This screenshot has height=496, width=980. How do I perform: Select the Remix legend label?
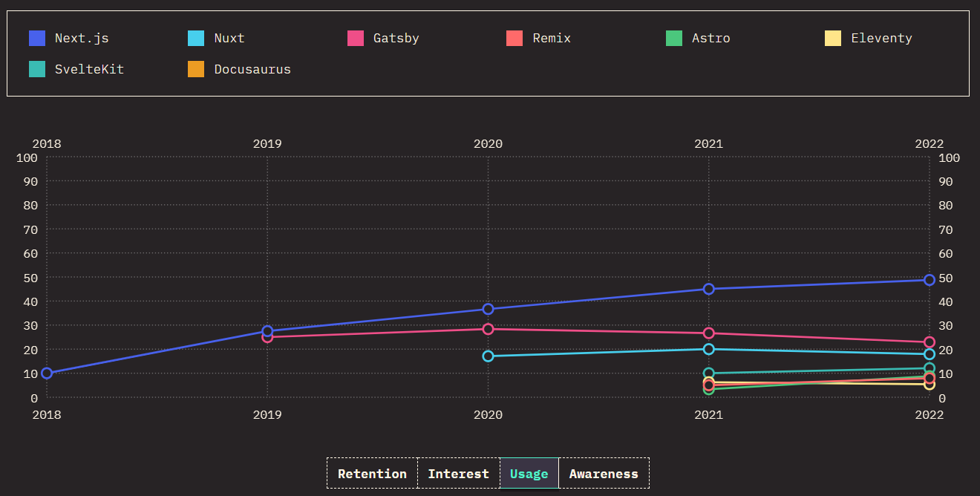[552, 39]
